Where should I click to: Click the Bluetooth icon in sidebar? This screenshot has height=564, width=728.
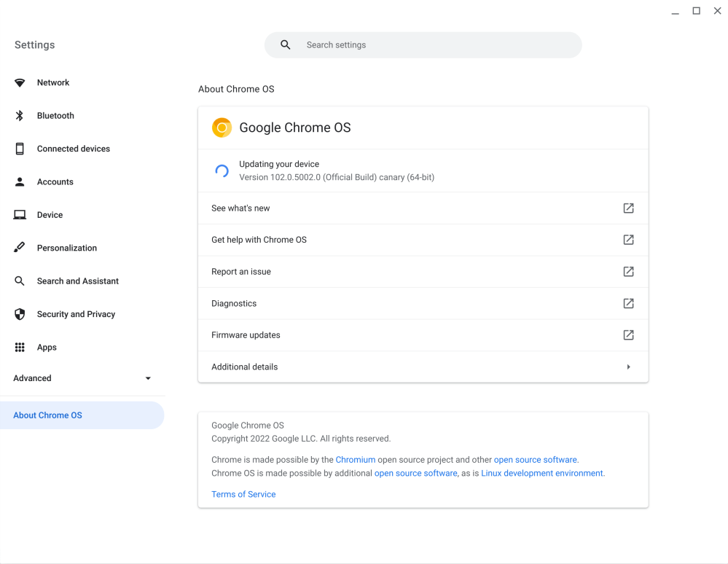pyautogui.click(x=20, y=116)
